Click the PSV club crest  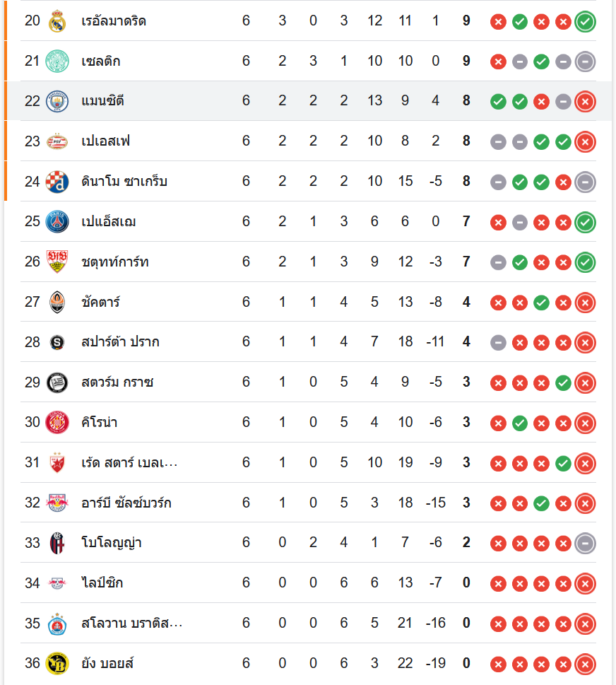[57, 141]
